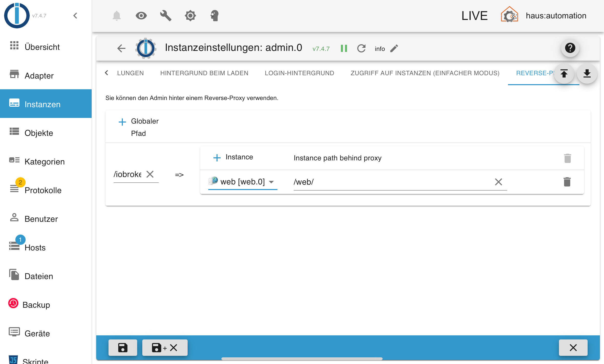Open the help question mark icon
The height and width of the screenshot is (364, 604).
point(570,48)
